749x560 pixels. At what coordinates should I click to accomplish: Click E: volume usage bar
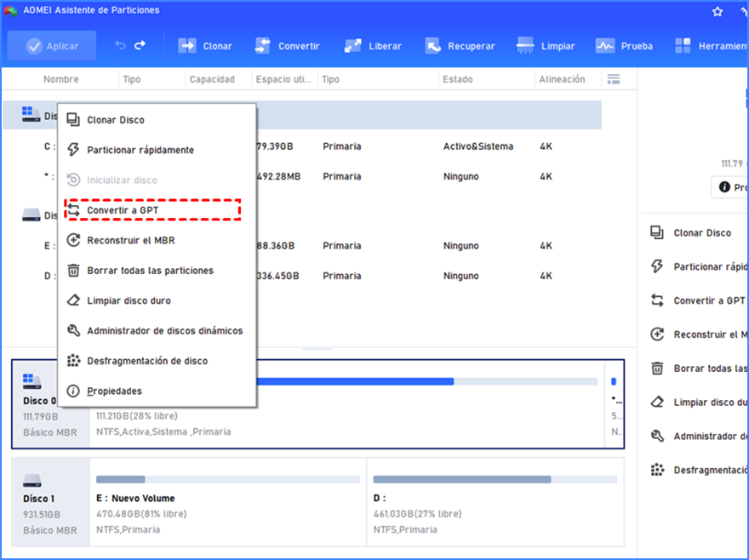(x=228, y=479)
